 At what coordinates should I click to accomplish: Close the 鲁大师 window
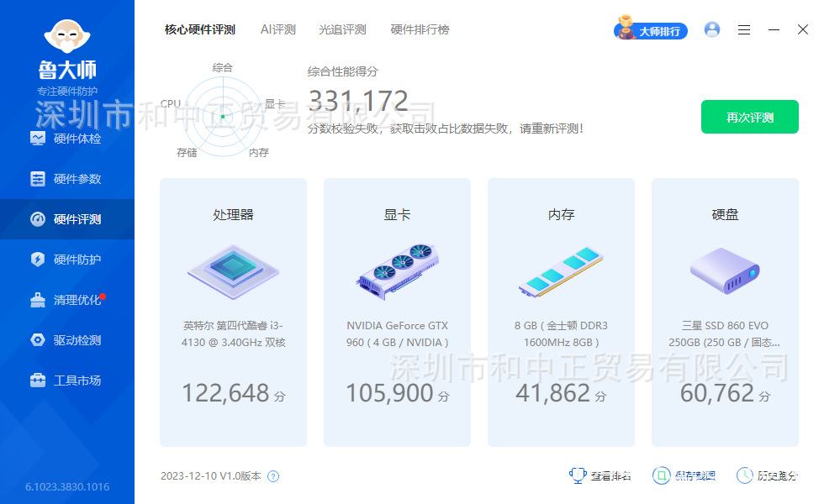(802, 29)
